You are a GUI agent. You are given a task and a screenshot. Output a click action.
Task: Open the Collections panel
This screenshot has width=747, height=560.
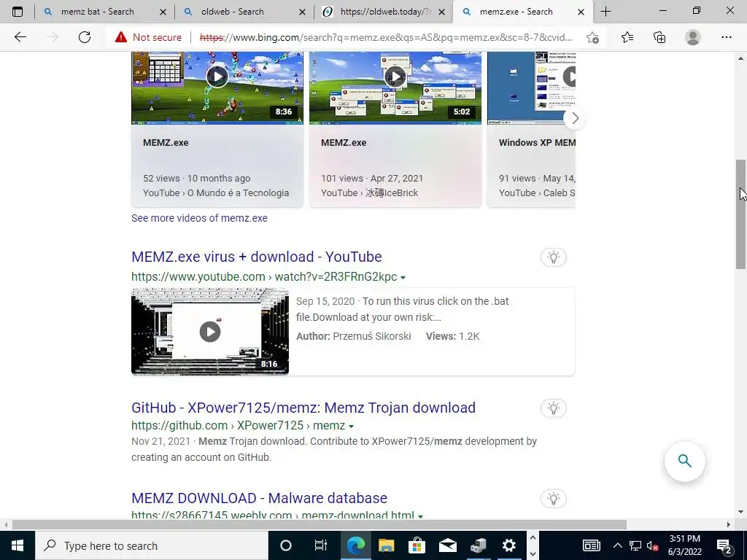click(x=659, y=37)
